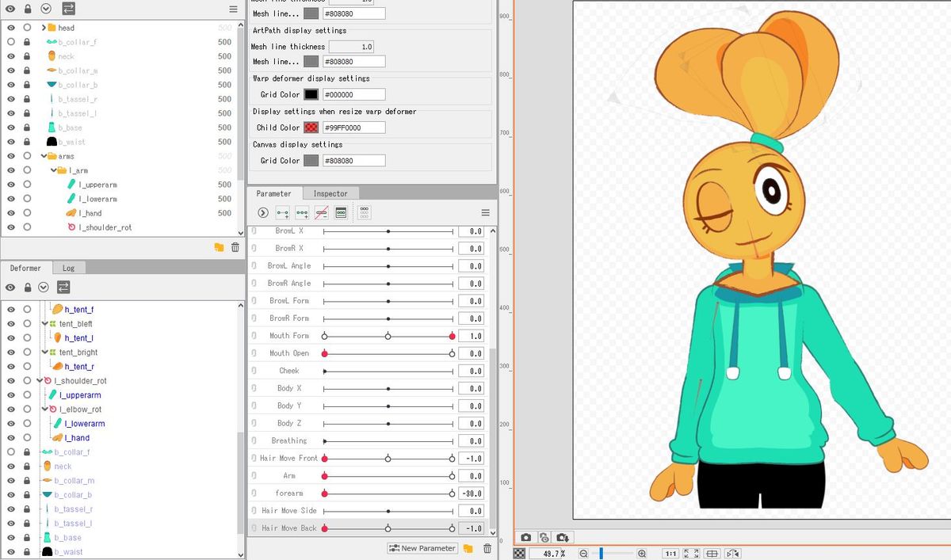Create new part folder in parts panel
Screen dimensions: 951x560
pyautogui.click(x=220, y=247)
